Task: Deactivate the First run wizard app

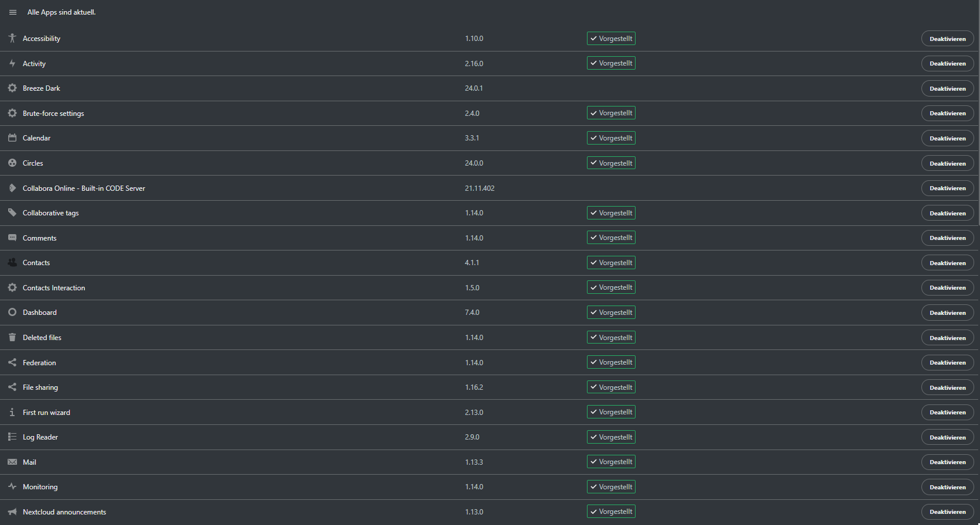Action: click(947, 412)
